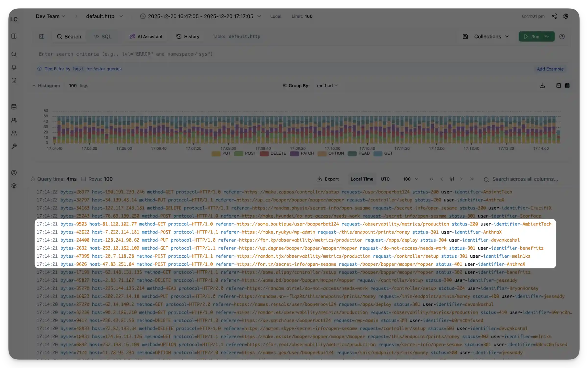The height and width of the screenshot is (368, 588).
Task: Click the help question mark icon
Action: 562,37
